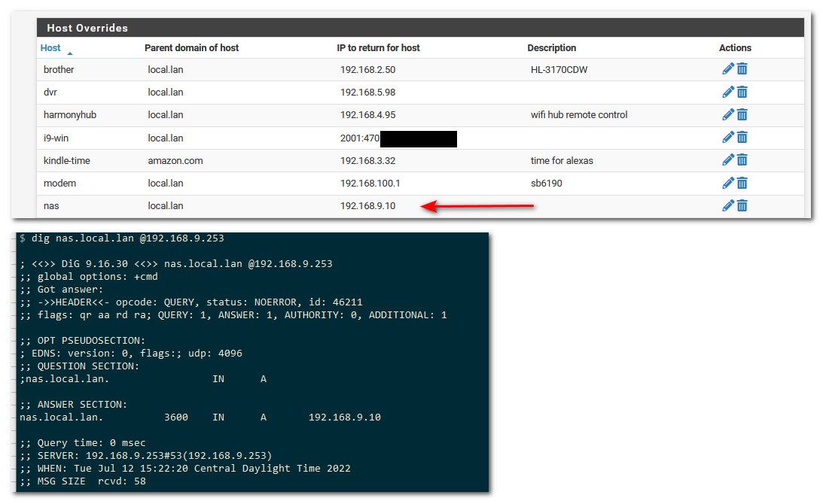Delete the kindle-time host override

coord(742,159)
